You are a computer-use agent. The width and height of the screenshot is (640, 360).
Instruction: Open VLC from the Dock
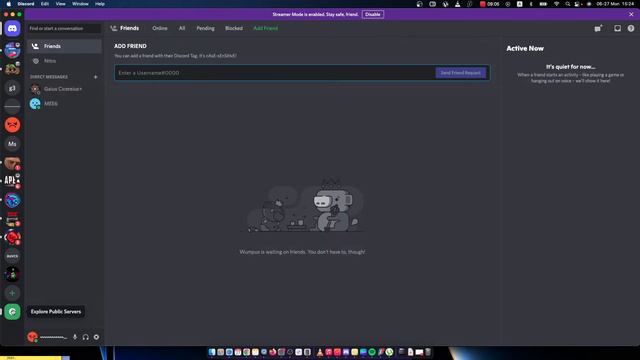click(320, 352)
